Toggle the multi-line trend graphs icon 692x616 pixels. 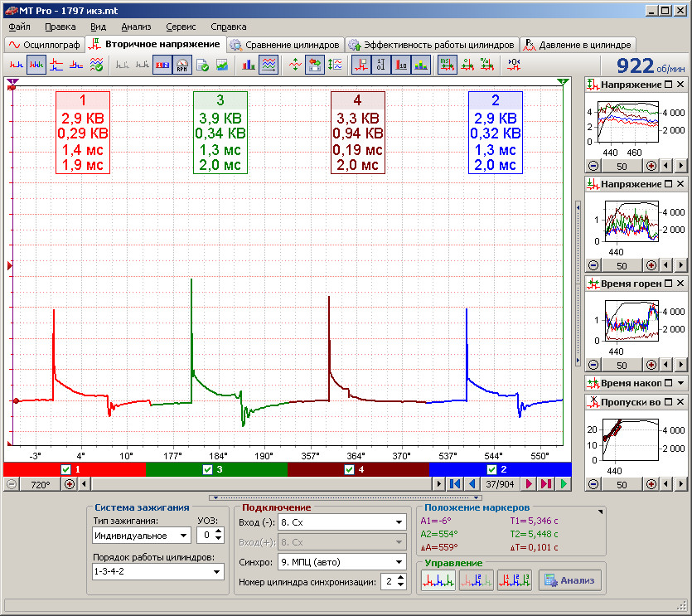pyautogui.click(x=268, y=65)
